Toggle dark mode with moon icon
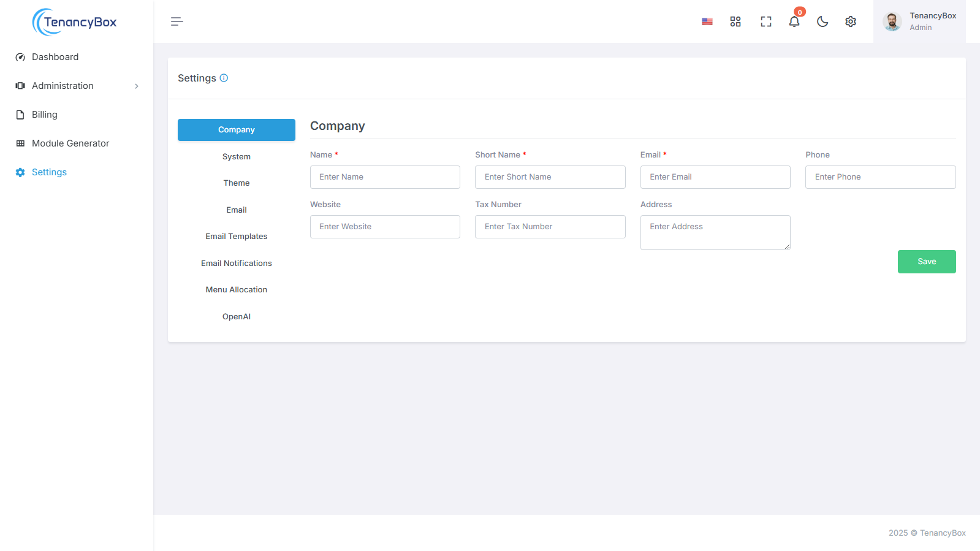This screenshot has height=551, width=980. (822, 21)
